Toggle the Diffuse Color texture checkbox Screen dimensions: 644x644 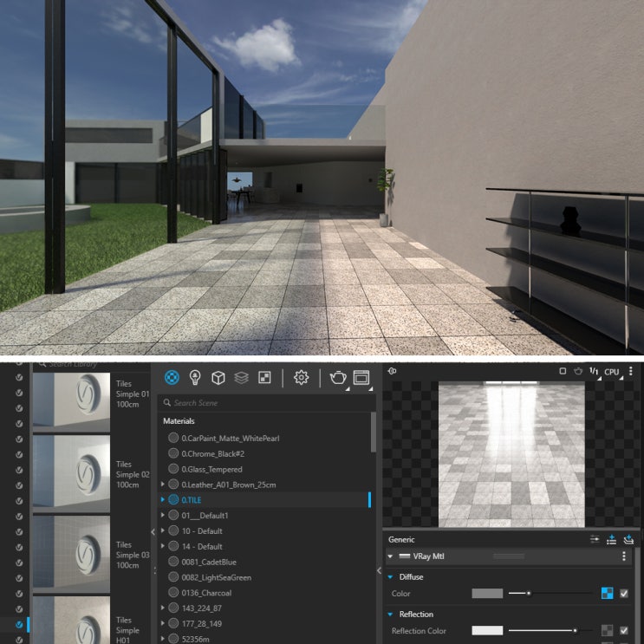(x=623, y=593)
